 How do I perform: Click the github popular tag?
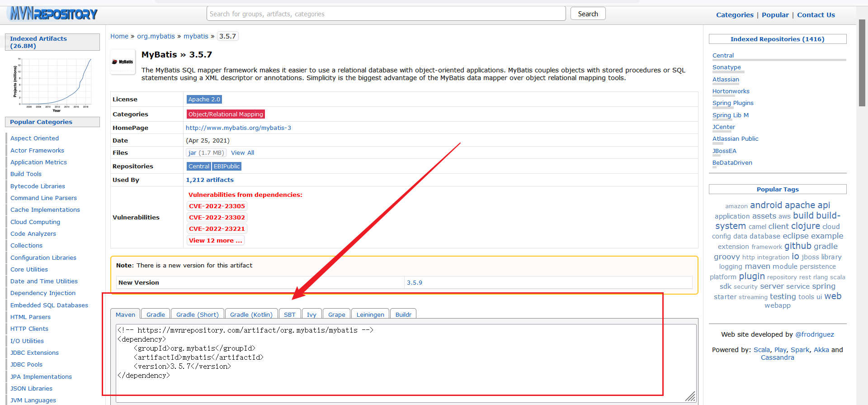pyautogui.click(x=798, y=246)
